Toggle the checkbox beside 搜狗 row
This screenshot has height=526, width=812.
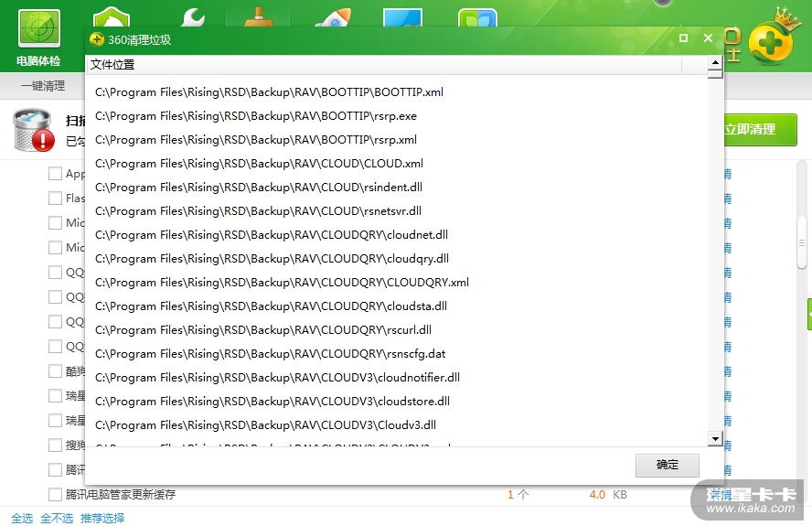click(x=55, y=445)
